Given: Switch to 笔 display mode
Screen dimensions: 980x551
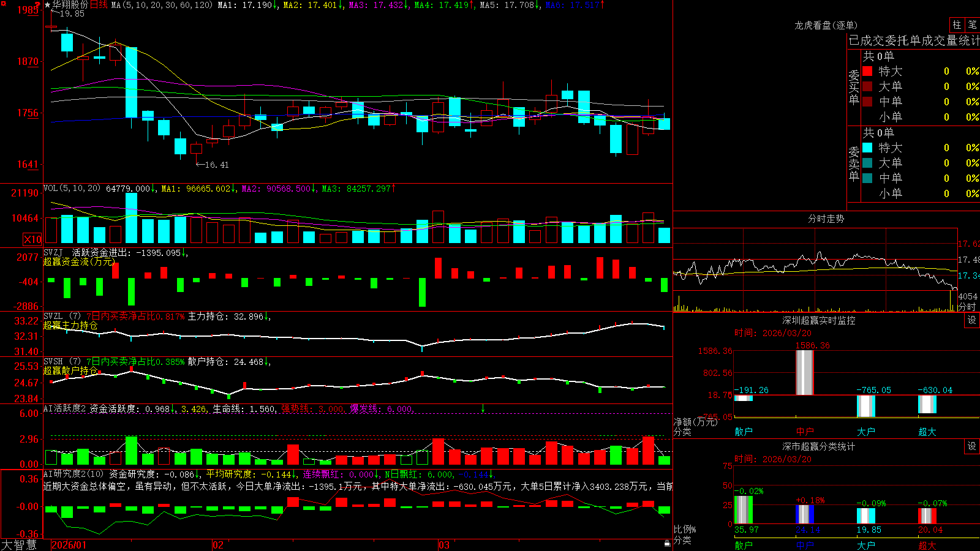Looking at the screenshot, I should 972,24.
